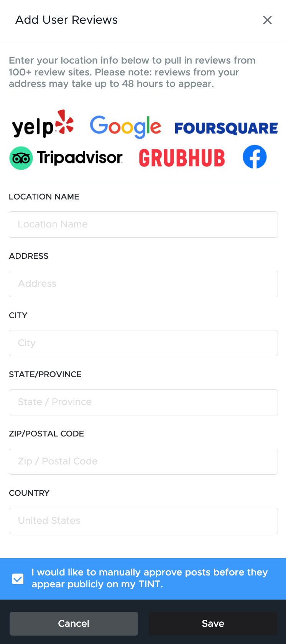
Task: Focus the Zip / Postal Code field
Action: [143, 462]
